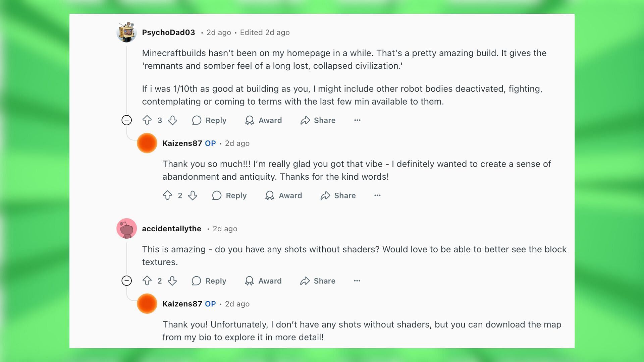Open the more options menu on accidentallythe's comment
Image resolution: width=644 pixels, height=362 pixels.
[x=357, y=281]
